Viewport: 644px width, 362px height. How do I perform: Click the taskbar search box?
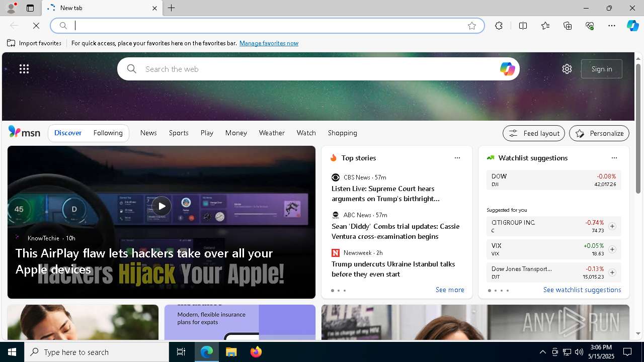tap(97, 352)
